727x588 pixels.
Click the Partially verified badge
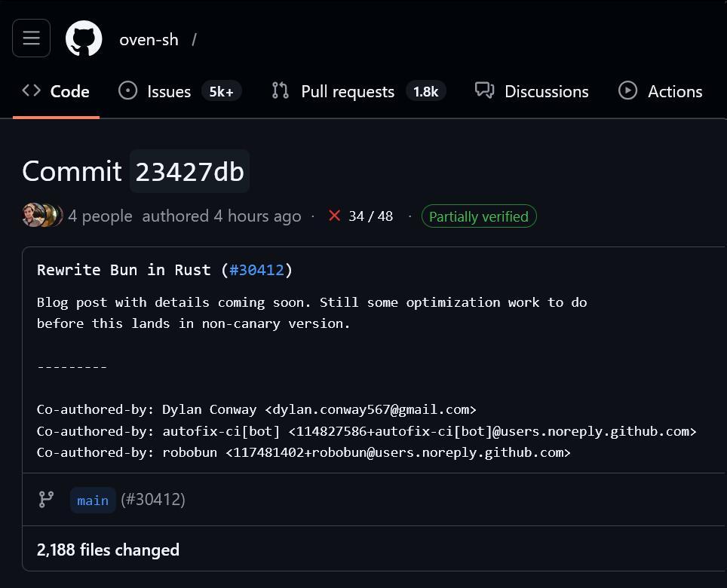[x=479, y=216]
